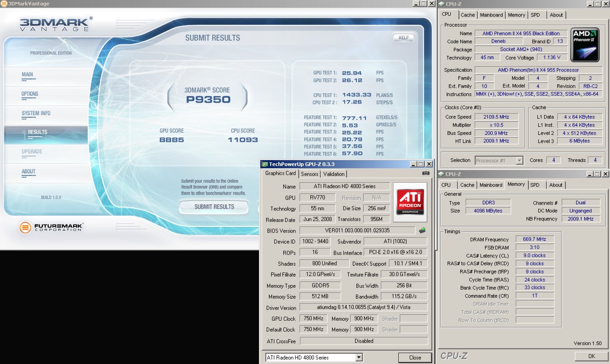
Task: Click the RV770 GPU value
Action: tap(318, 198)
